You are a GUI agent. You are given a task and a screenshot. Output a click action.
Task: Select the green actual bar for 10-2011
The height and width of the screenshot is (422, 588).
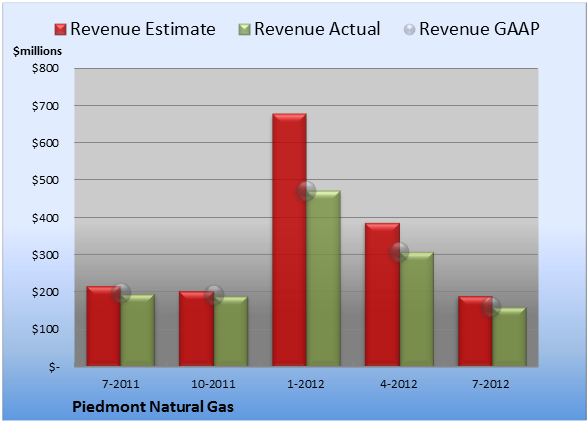pyautogui.click(x=231, y=331)
